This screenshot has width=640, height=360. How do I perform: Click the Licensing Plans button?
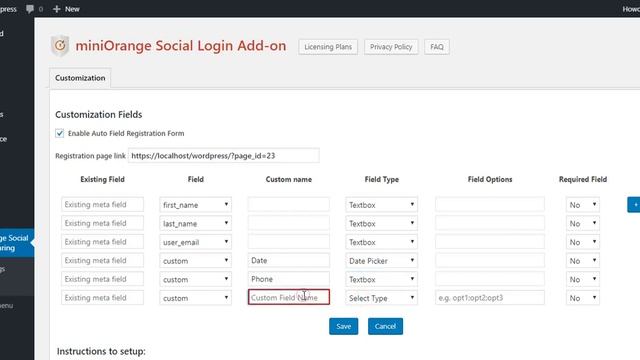(x=328, y=47)
